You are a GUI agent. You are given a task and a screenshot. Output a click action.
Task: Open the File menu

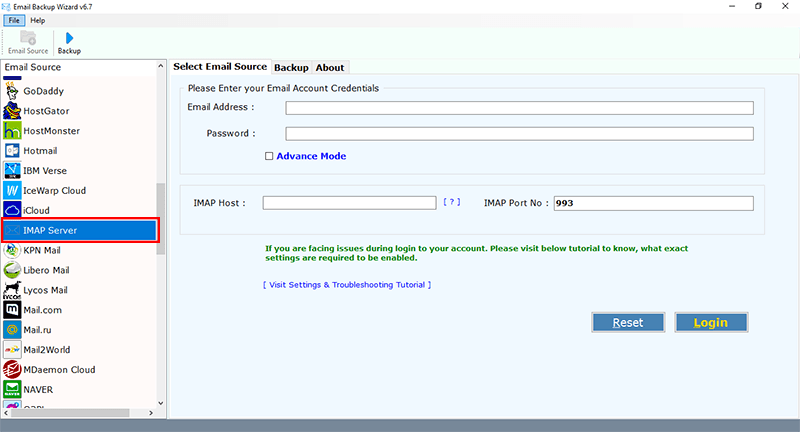[x=14, y=20]
